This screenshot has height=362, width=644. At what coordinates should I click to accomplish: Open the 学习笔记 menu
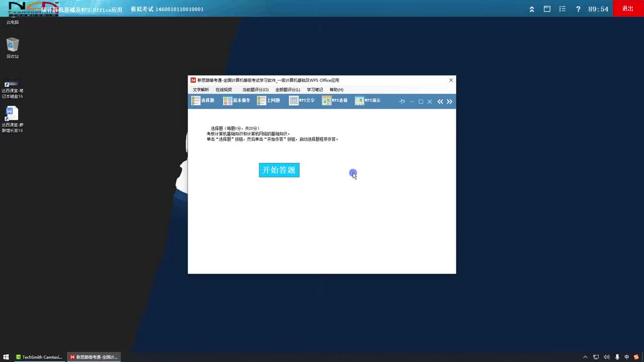pyautogui.click(x=315, y=89)
